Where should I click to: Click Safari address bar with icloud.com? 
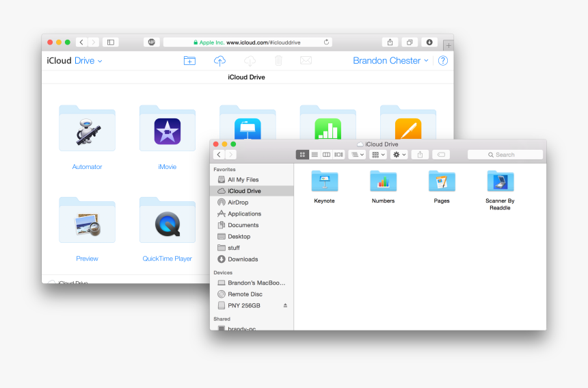click(248, 42)
